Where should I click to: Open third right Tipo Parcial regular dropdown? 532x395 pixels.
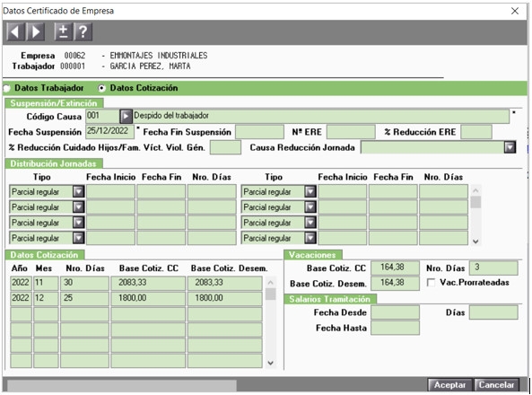click(x=310, y=223)
